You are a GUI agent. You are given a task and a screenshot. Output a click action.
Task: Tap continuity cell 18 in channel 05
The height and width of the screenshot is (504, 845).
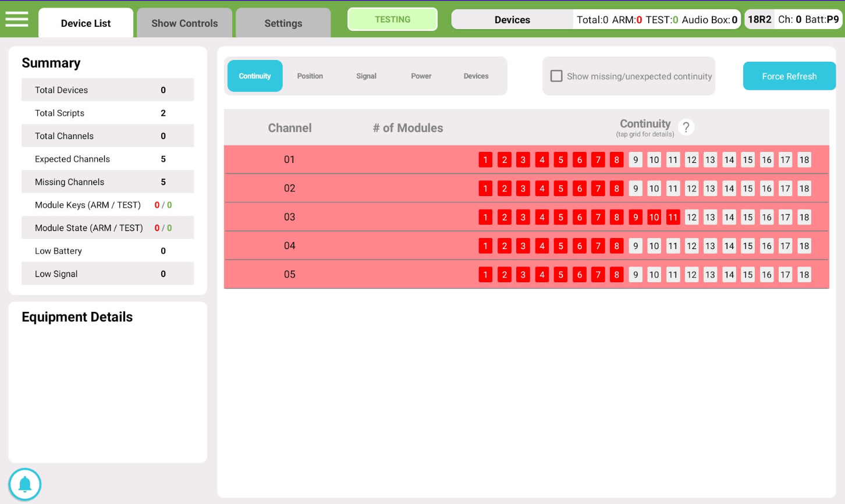[x=804, y=275]
